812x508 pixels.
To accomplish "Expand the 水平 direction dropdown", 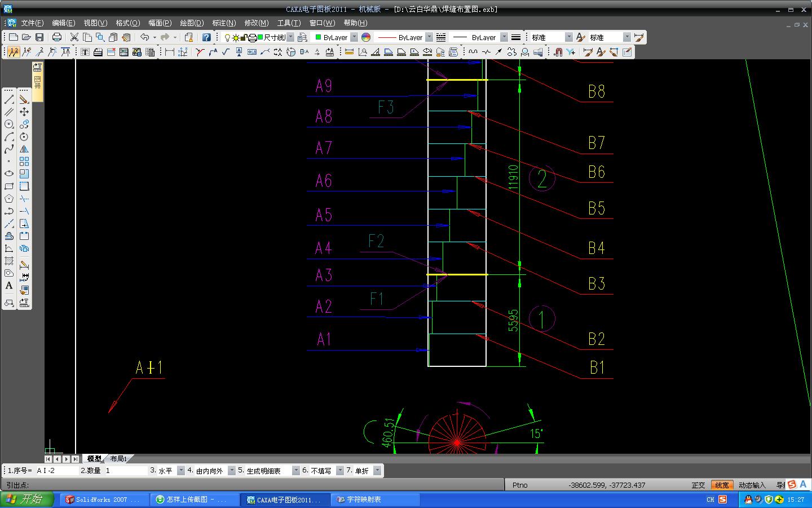I will (181, 471).
